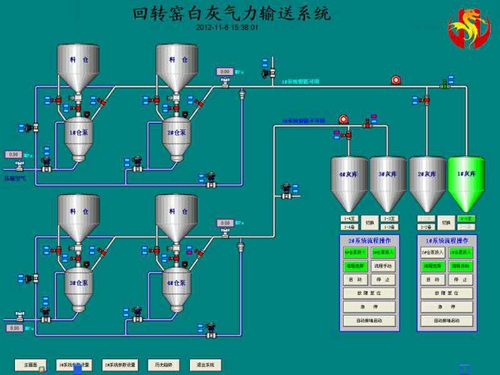Click 启动 in 2#系统流程操作 panel

[355, 280]
